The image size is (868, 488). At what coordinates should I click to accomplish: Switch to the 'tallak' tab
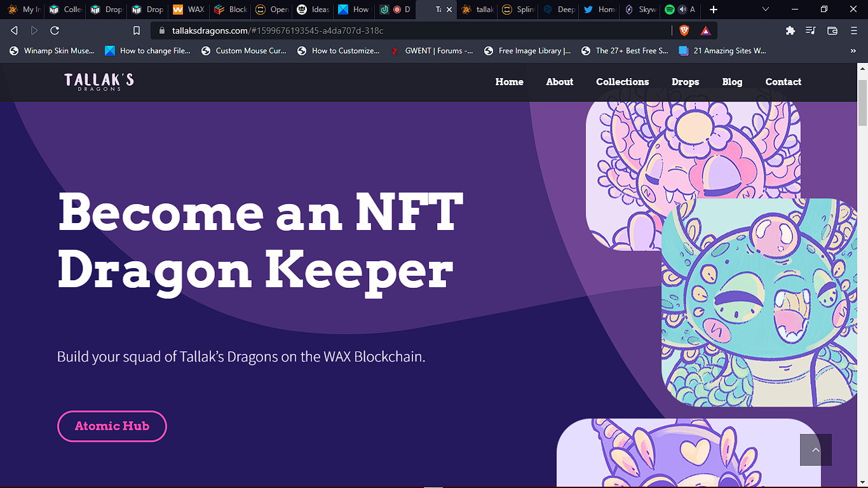click(477, 10)
